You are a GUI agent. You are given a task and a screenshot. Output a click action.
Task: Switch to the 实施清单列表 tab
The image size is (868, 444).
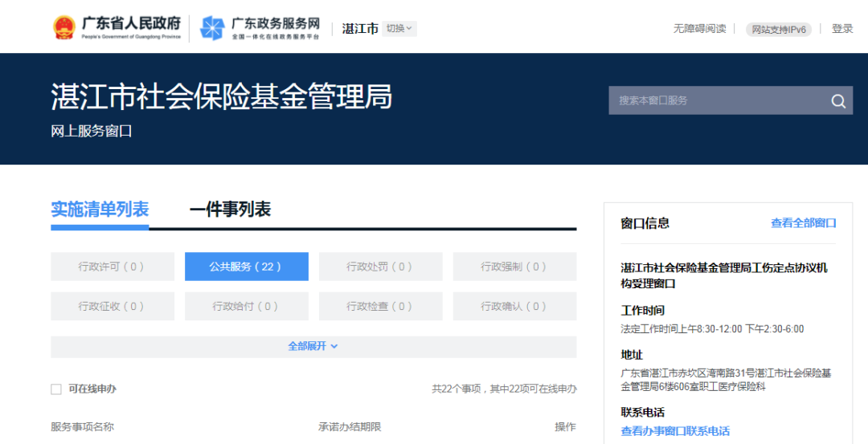pos(100,210)
